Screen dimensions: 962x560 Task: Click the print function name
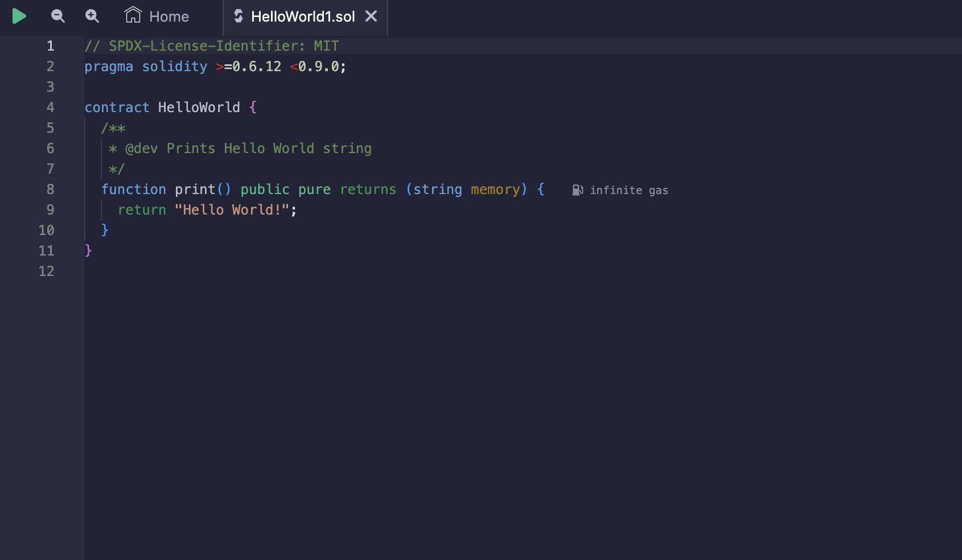point(195,190)
